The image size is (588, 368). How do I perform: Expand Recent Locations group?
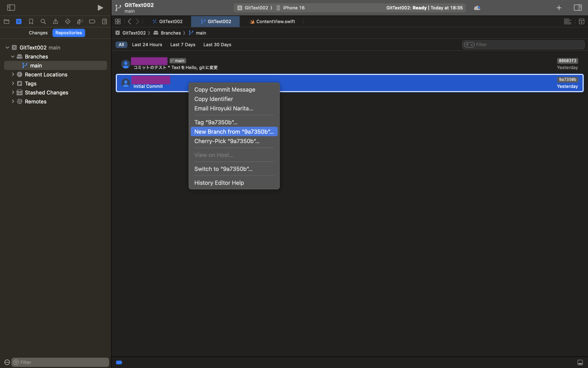pyautogui.click(x=13, y=75)
